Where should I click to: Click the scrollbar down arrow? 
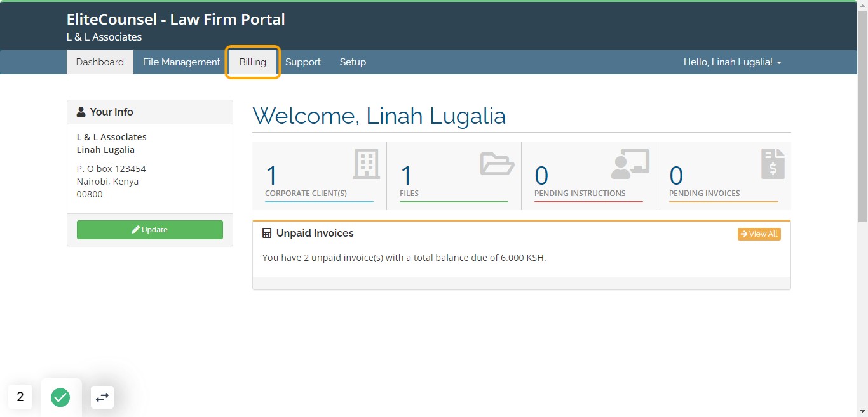click(x=862, y=411)
